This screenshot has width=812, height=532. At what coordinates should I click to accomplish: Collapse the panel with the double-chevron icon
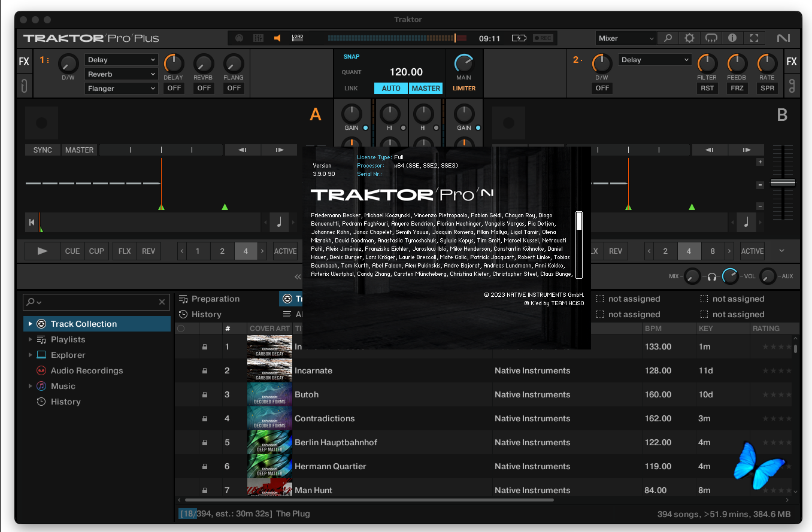pyautogui.click(x=298, y=277)
